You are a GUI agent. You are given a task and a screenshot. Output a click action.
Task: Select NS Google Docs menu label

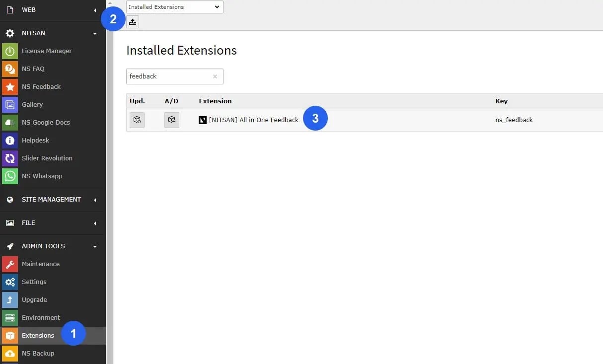coord(46,122)
